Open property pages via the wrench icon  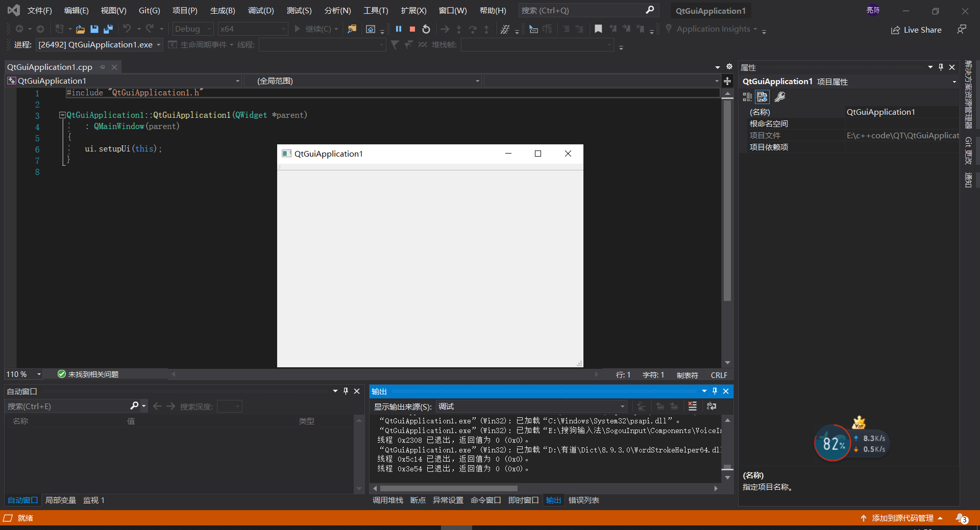(779, 97)
